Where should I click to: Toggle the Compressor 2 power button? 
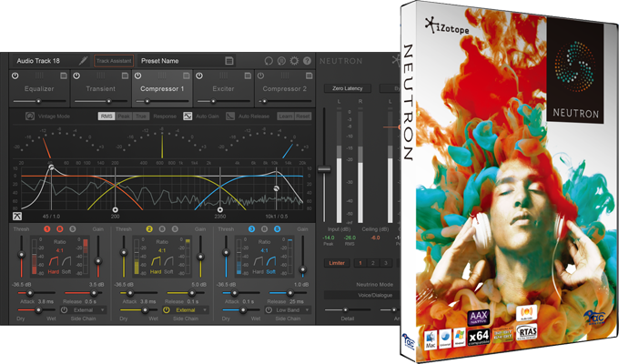pyautogui.click(x=260, y=76)
